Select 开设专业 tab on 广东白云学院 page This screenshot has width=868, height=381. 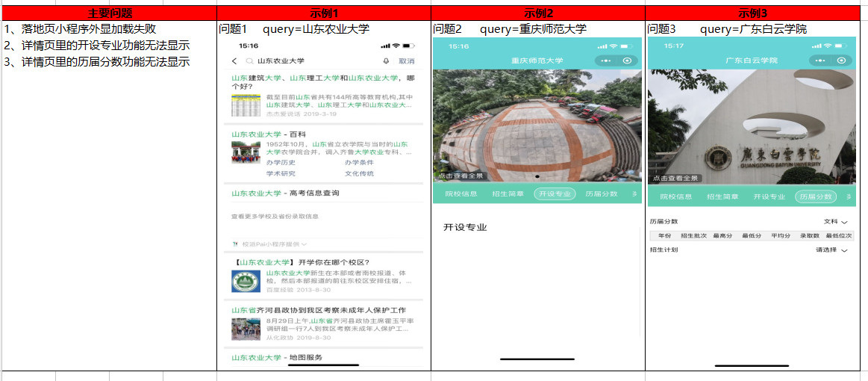pos(769,196)
